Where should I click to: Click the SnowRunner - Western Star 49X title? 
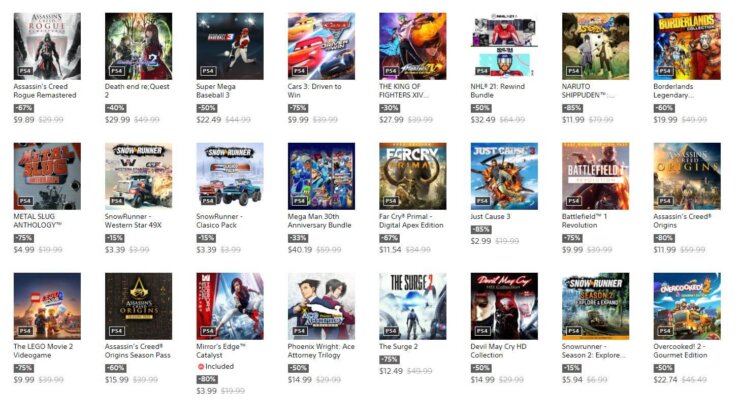point(133,220)
